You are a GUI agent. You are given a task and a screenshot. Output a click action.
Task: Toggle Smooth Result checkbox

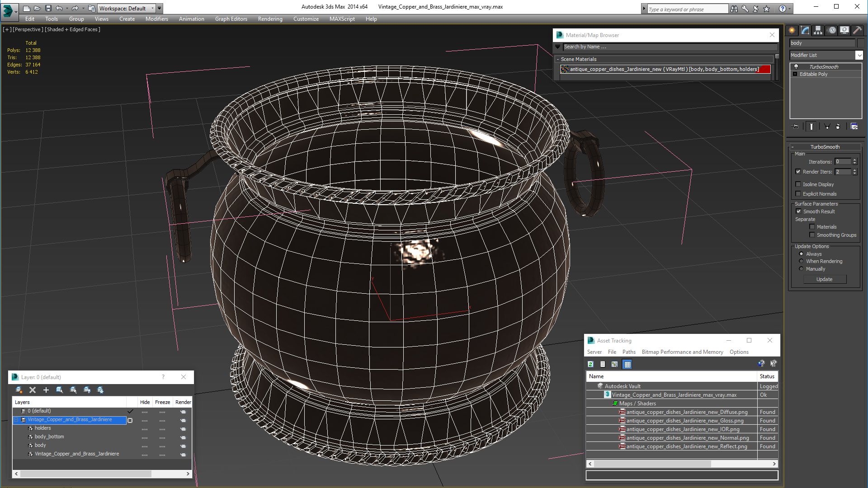pyautogui.click(x=798, y=211)
